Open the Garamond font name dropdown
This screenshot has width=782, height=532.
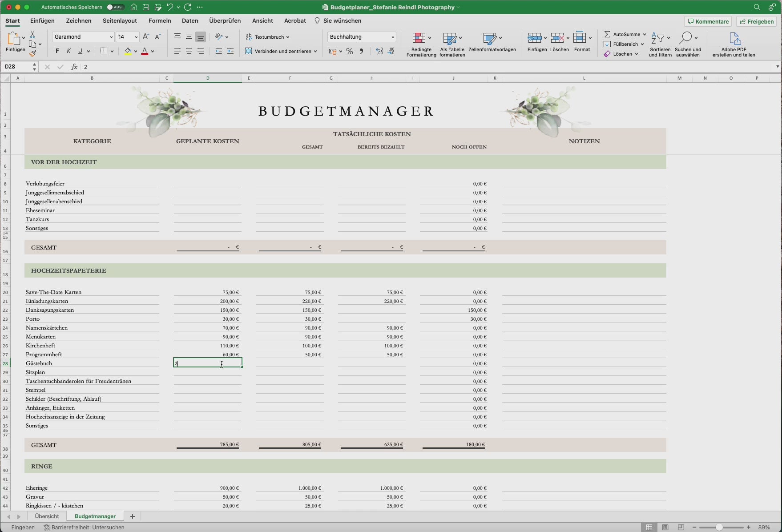tap(111, 37)
